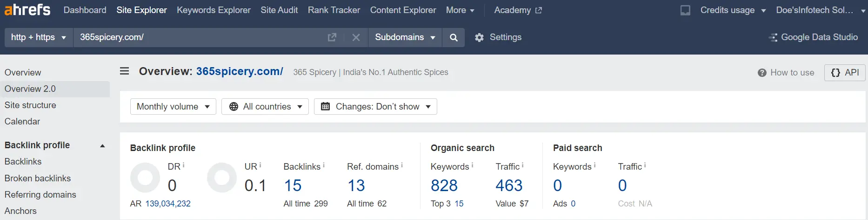Click the API button
868x220 pixels.
[x=845, y=73]
